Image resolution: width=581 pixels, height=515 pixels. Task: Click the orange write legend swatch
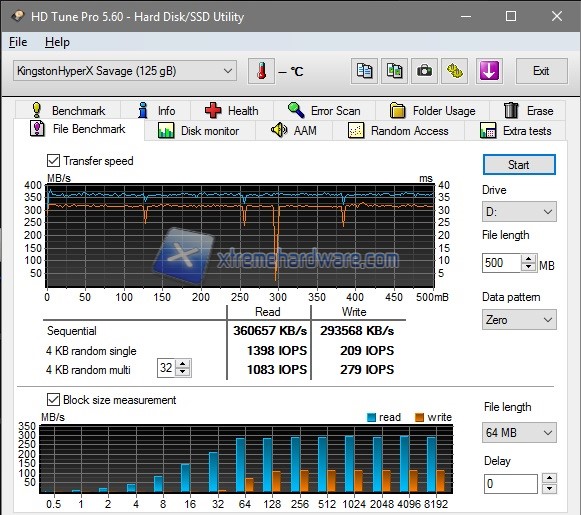(419, 418)
